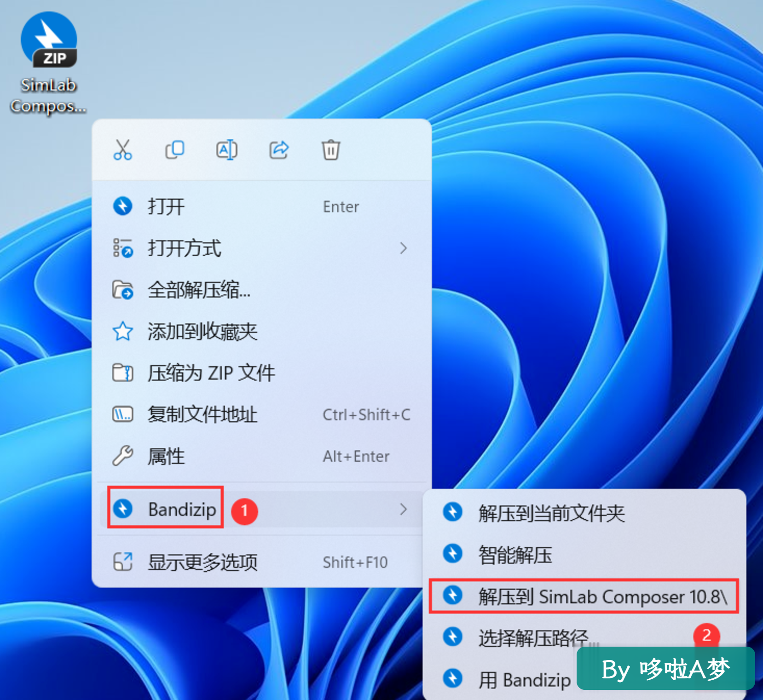Click 添加到收藏夹 star entry

pyautogui.click(x=261, y=332)
